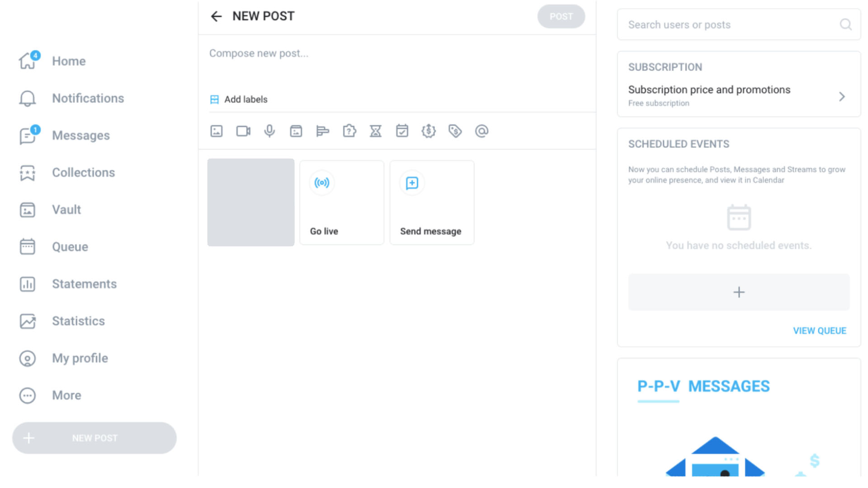Click the Search users or posts field
This screenshot has width=868, height=488.
[x=730, y=25]
